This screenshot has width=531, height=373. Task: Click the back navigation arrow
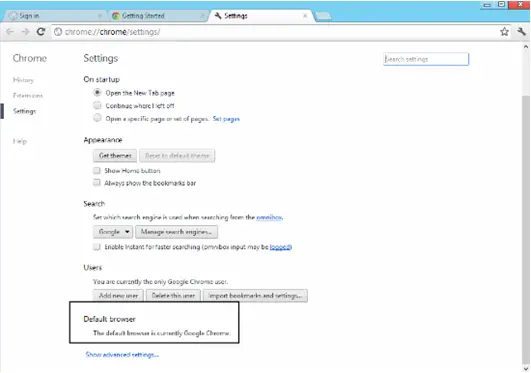coord(10,32)
